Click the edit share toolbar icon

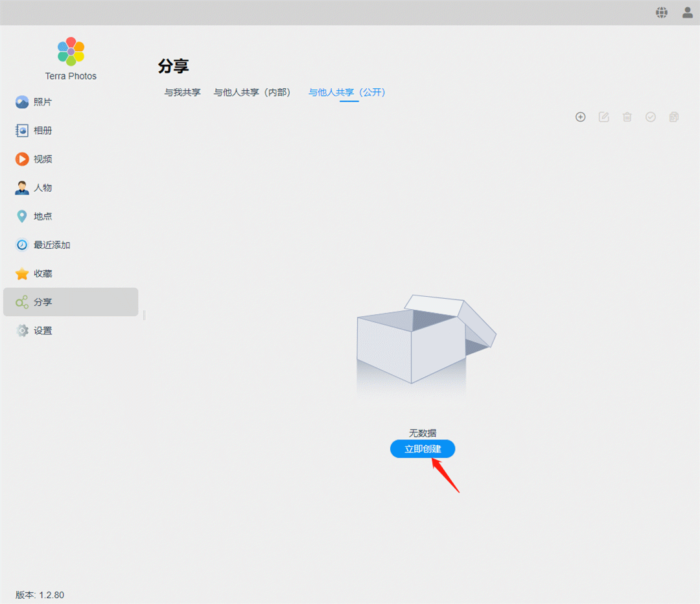click(603, 117)
